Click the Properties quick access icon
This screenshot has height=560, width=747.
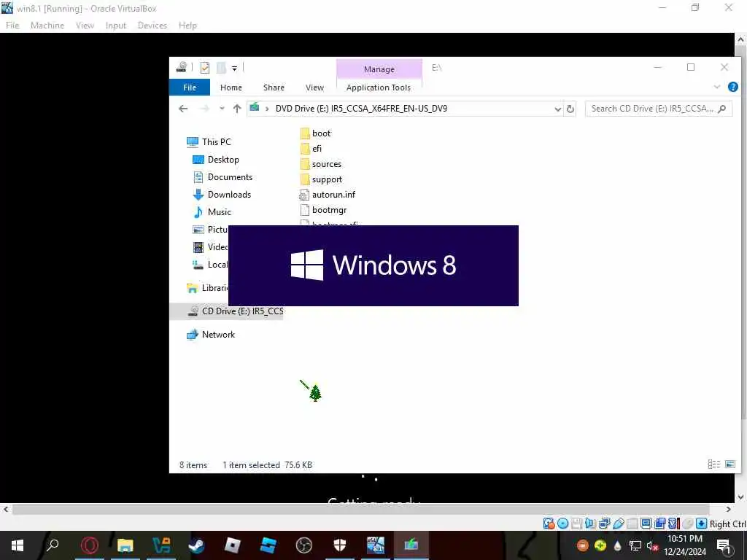(x=205, y=68)
